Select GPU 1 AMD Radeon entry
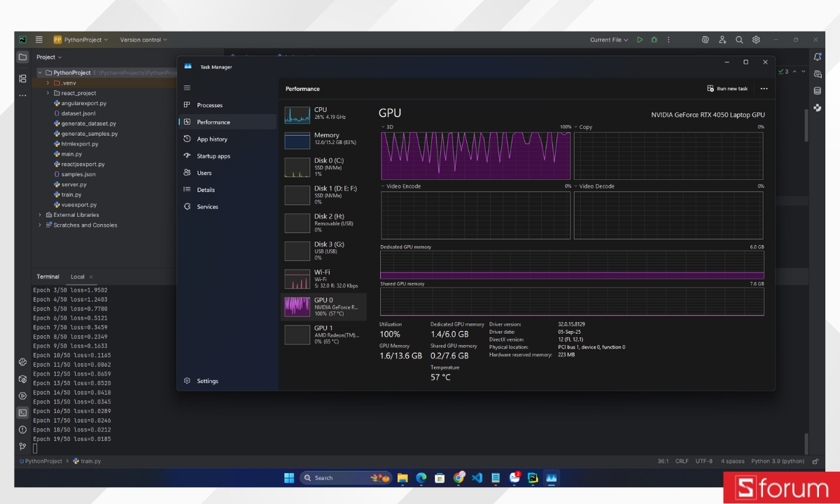The image size is (840, 504). (323, 334)
